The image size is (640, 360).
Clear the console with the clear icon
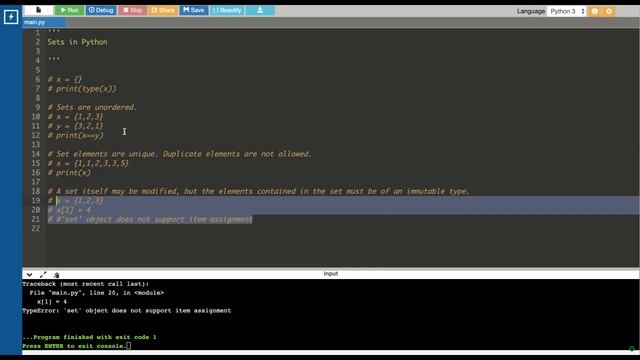tap(56, 275)
